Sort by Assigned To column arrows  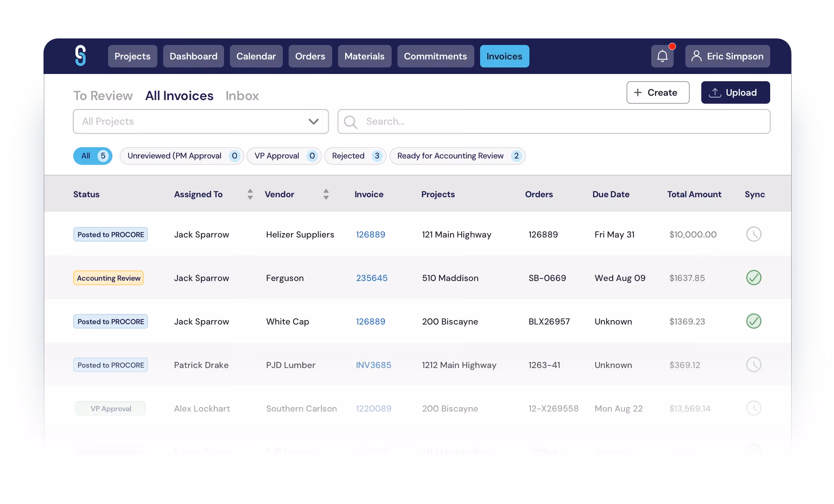tap(250, 194)
